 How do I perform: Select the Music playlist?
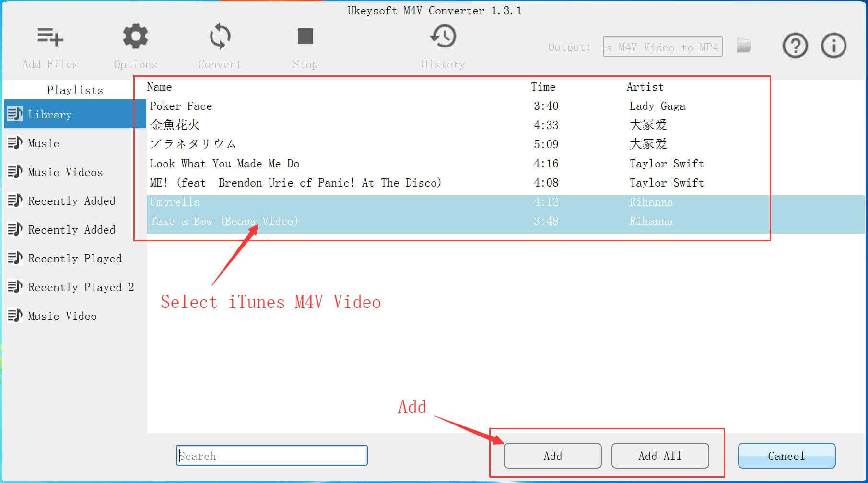tap(75, 143)
